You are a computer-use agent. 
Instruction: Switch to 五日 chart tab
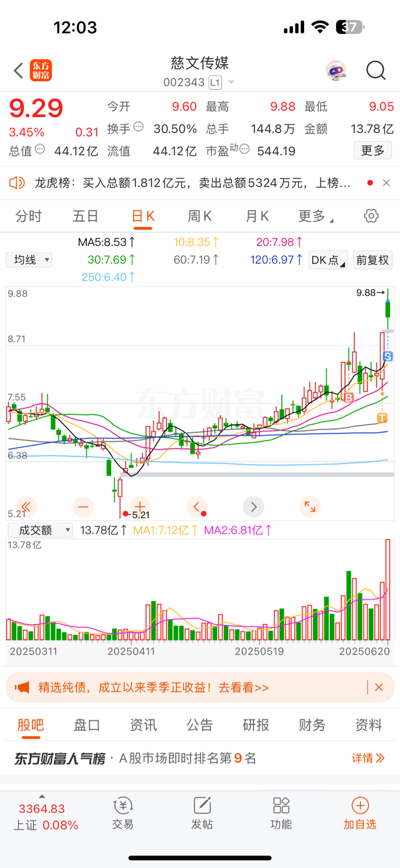coord(85,216)
